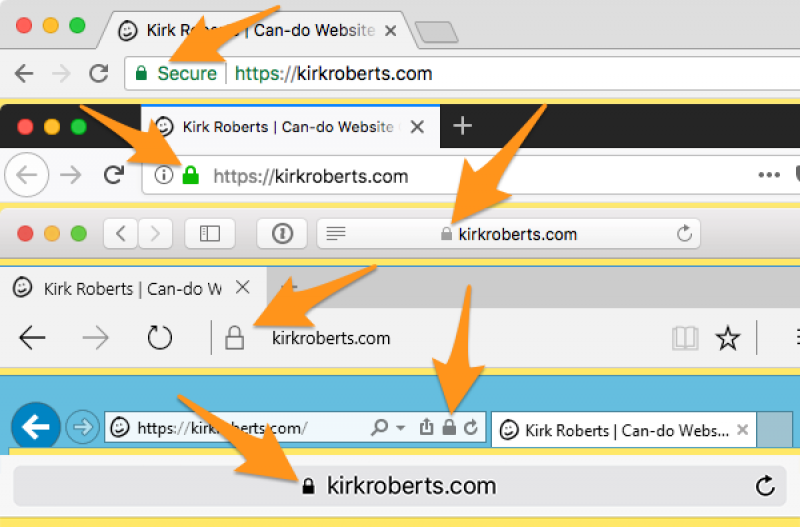Viewport: 800px width, 527px height.
Task: Click the favorites star icon in Edge
Action: pyautogui.click(x=727, y=338)
